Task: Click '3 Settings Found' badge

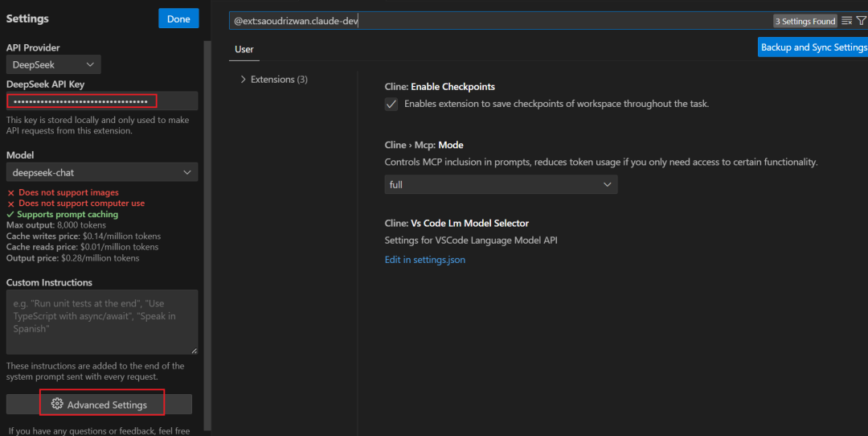Action: point(805,21)
